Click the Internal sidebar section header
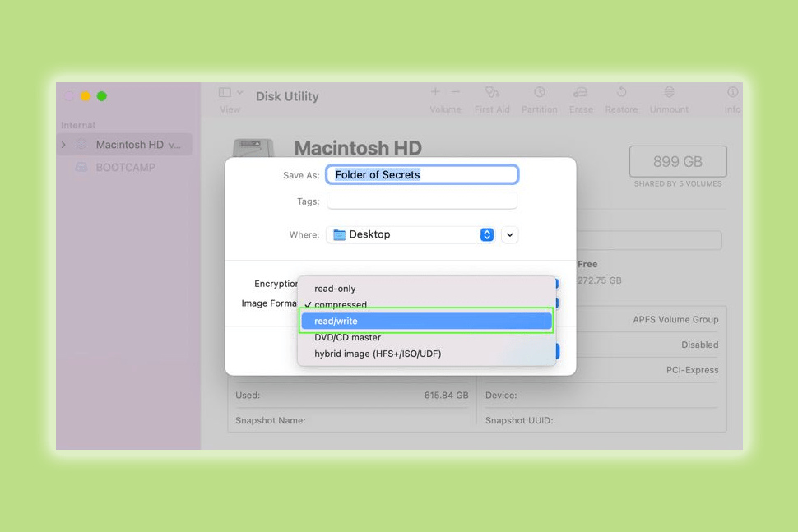 tap(78, 125)
